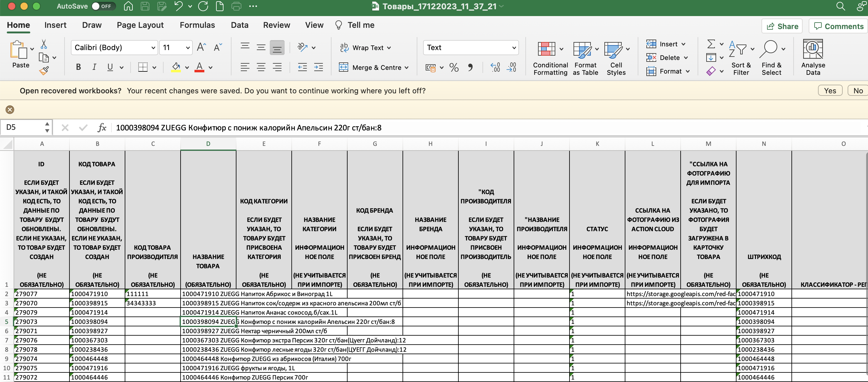
Task: Decrease font size with smaller A icon
Action: (x=218, y=47)
